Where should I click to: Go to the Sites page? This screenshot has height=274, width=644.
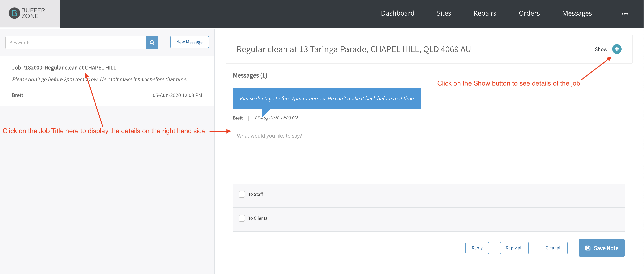tap(444, 13)
